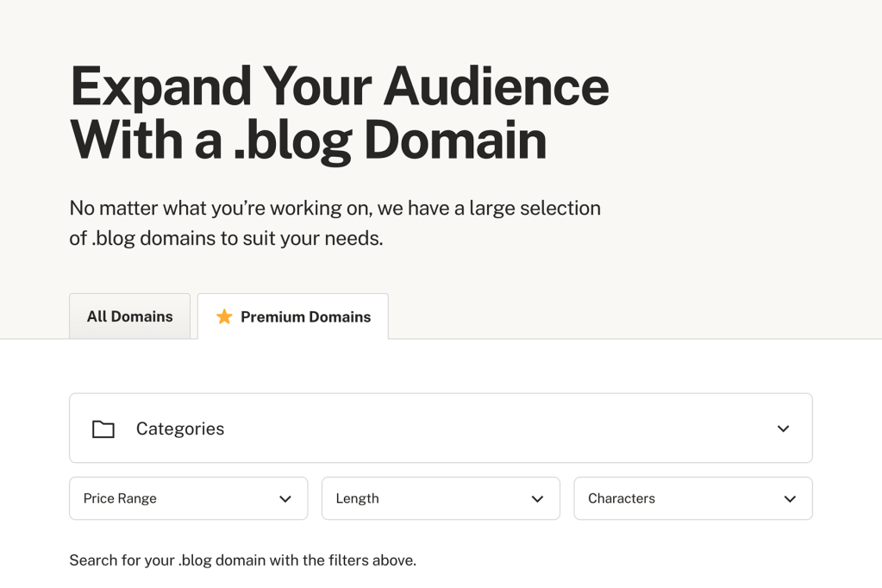This screenshot has width=882, height=588.
Task: Click the Length down-arrow icon
Action: pos(537,499)
